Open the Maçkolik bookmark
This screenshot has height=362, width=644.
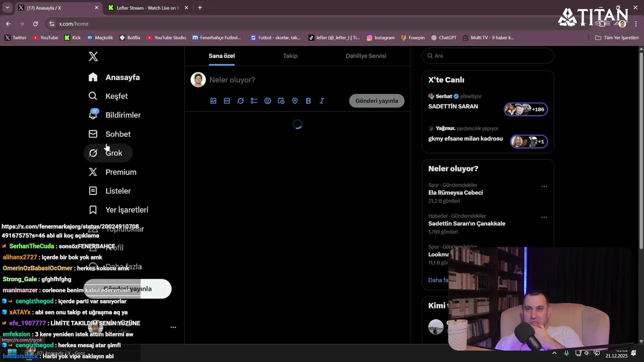coord(100,38)
